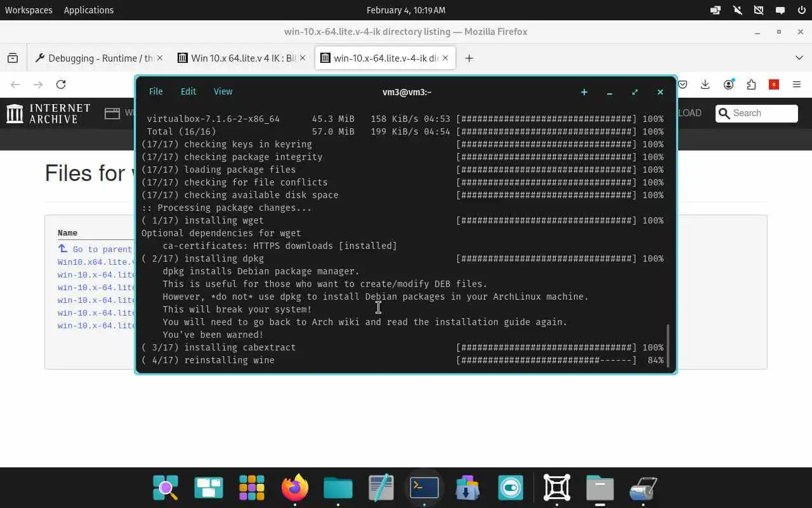
Task: Open the launcher search icon in dock
Action: point(166,488)
